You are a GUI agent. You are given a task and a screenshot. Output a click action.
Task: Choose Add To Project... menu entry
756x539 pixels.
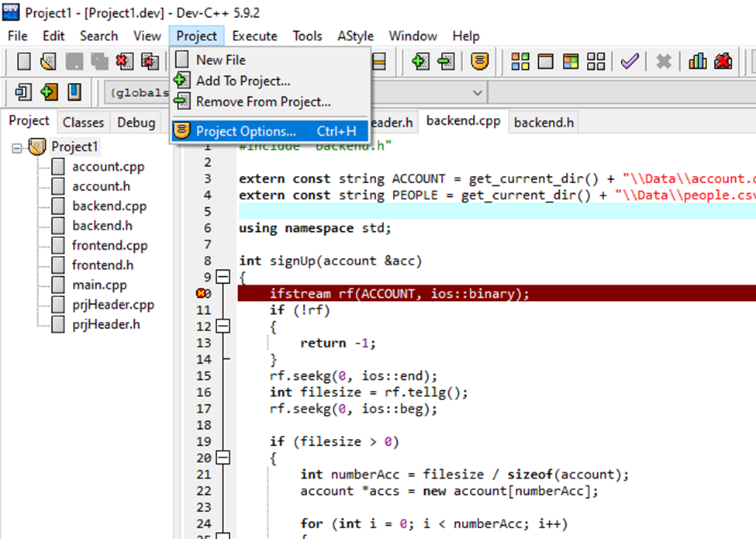tap(271, 81)
